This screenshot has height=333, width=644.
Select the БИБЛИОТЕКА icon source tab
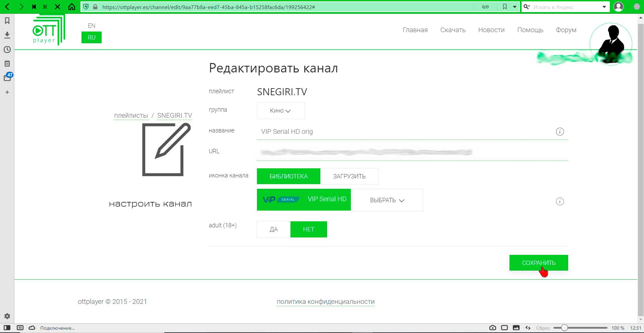click(x=288, y=176)
